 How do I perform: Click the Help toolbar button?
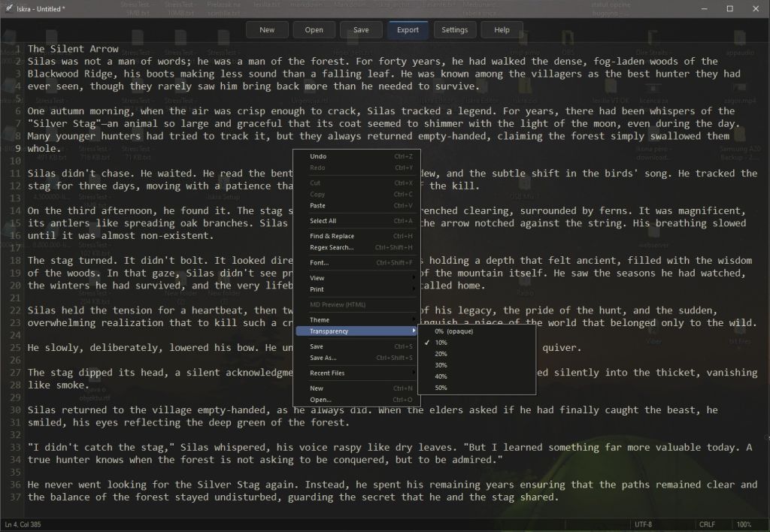coord(502,30)
